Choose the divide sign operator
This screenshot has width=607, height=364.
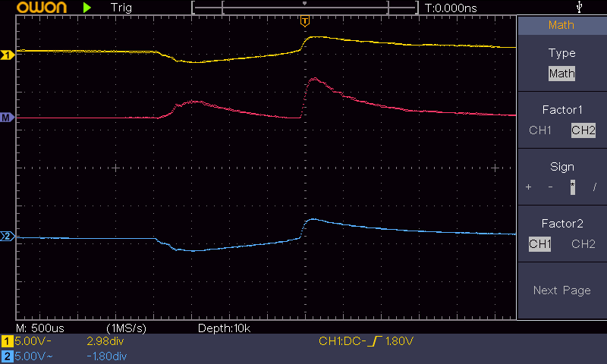point(594,187)
